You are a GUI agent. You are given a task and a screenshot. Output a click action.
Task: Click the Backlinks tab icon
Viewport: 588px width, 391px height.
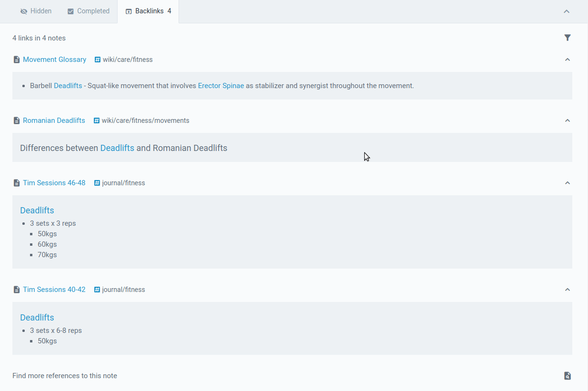click(x=129, y=11)
